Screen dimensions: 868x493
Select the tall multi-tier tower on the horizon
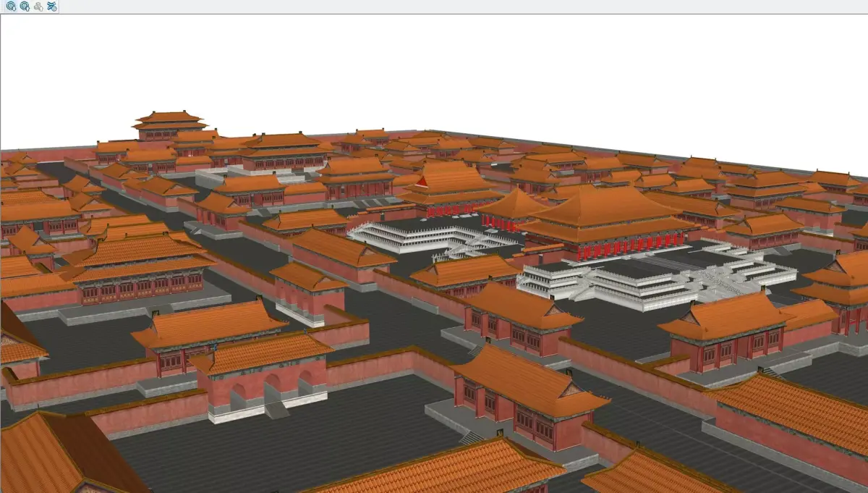170,125
